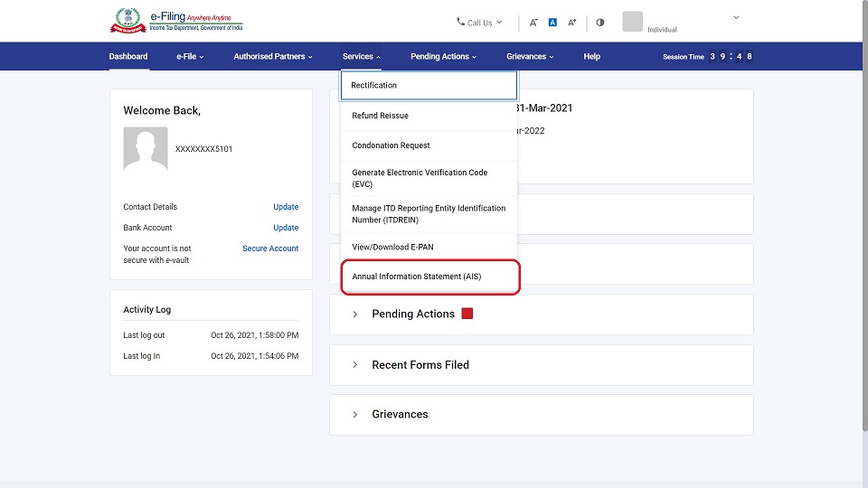The height and width of the screenshot is (488, 868).
Task: Click the Secure Account link
Action: 270,249
